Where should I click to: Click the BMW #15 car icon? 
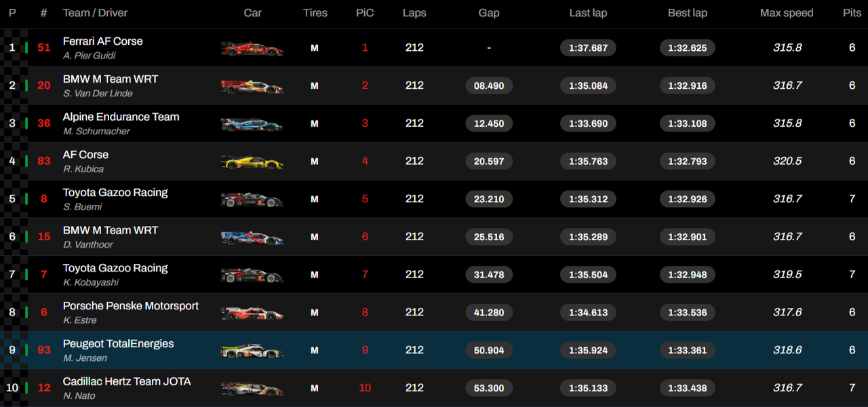point(252,237)
